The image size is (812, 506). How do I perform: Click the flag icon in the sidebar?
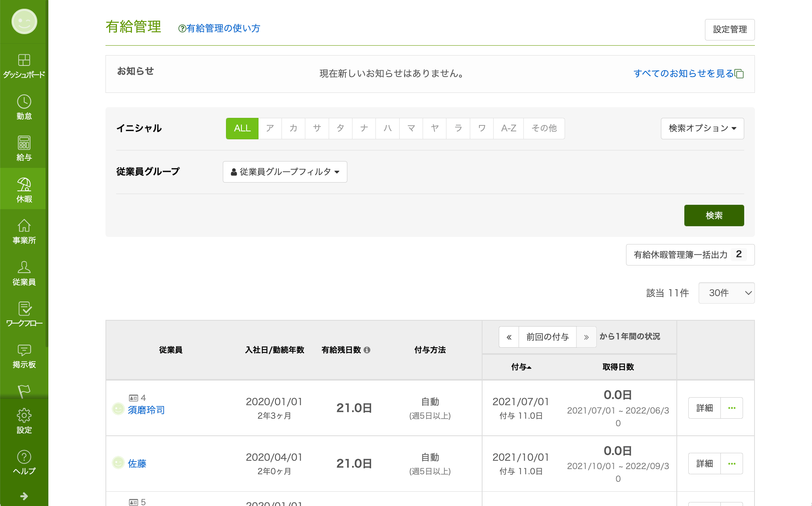click(x=24, y=391)
